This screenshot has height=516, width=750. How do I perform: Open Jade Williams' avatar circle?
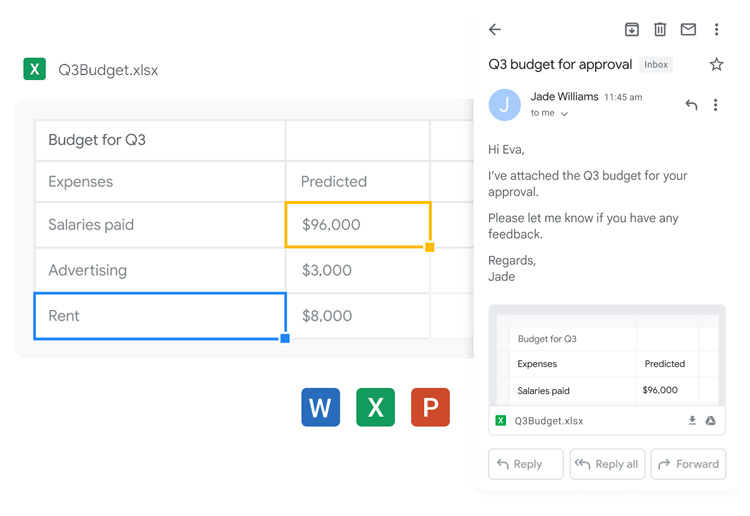pos(505,105)
